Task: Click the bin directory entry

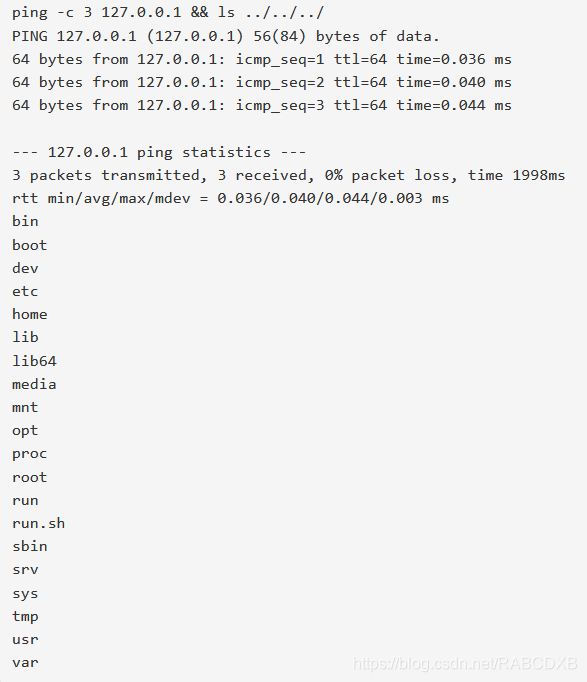Action: click(25, 221)
